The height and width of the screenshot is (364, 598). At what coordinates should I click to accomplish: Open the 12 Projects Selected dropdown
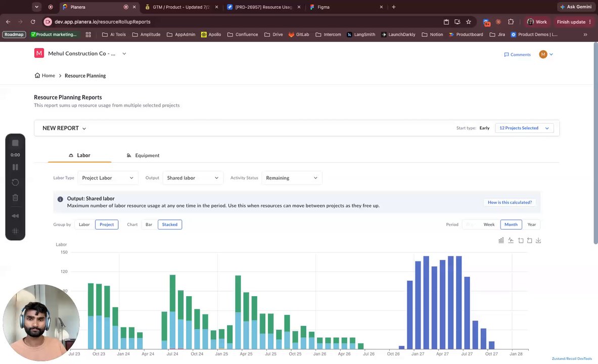(x=524, y=128)
